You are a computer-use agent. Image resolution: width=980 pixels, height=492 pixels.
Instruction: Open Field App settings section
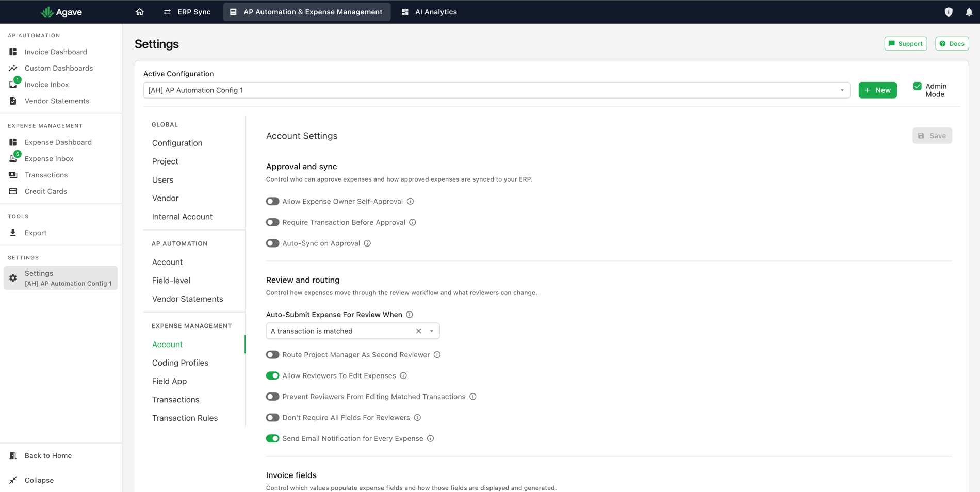(169, 381)
